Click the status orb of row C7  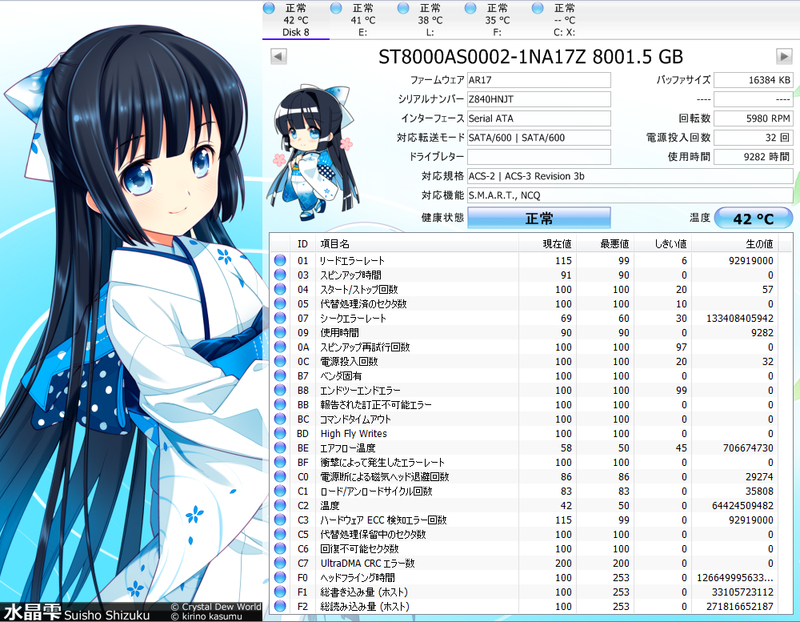[280, 563]
